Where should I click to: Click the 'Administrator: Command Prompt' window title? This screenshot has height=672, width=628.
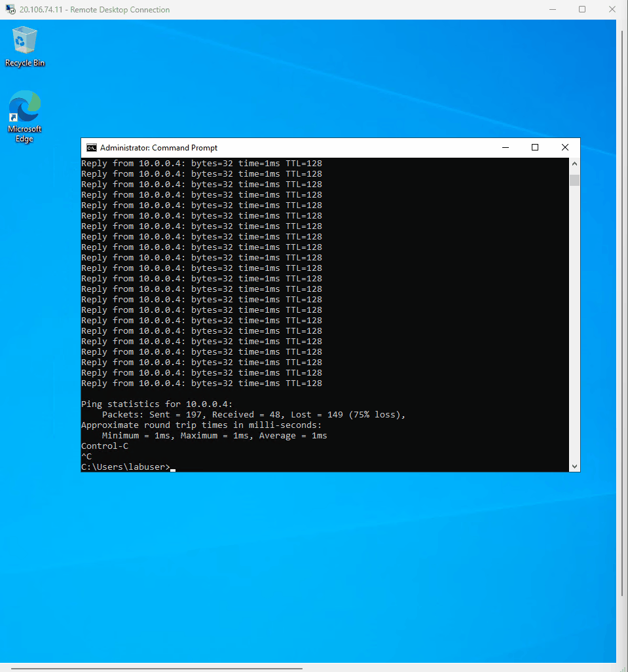(158, 148)
